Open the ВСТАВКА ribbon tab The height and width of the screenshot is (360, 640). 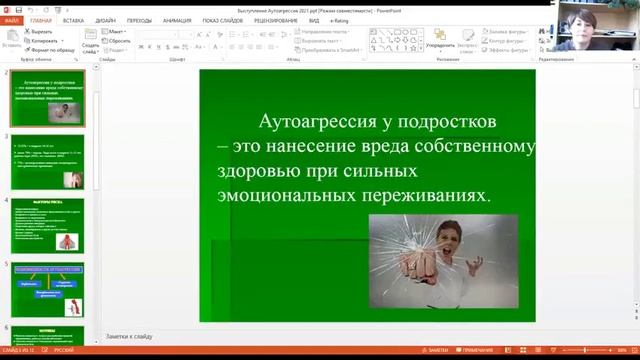[73, 20]
